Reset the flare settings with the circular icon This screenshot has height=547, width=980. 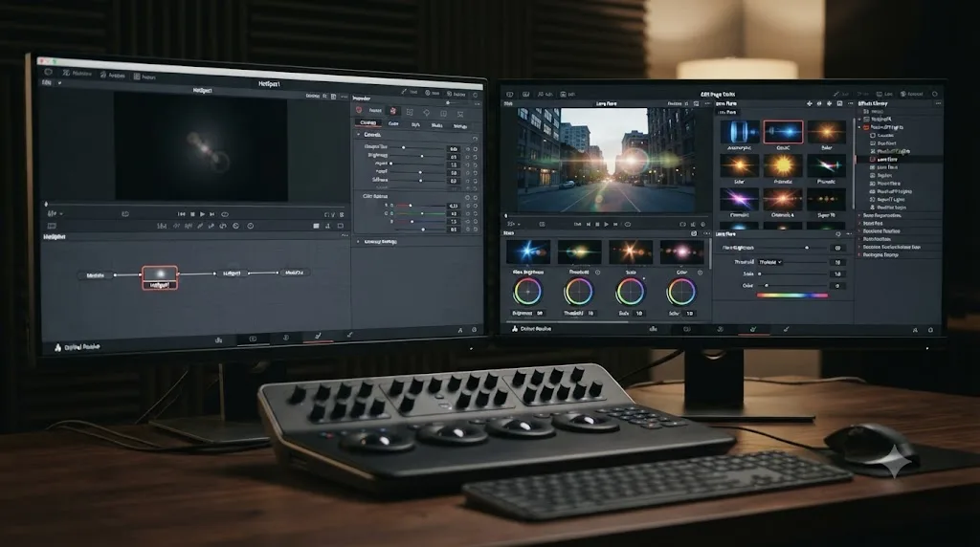click(838, 234)
